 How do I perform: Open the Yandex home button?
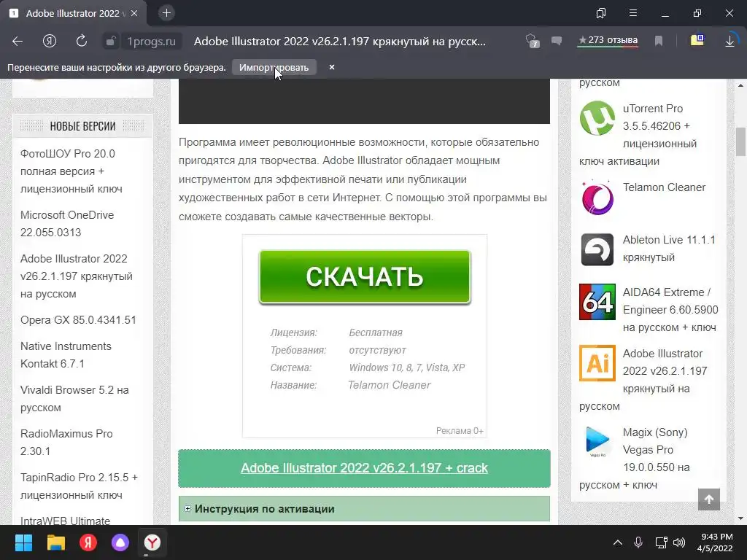tap(50, 42)
